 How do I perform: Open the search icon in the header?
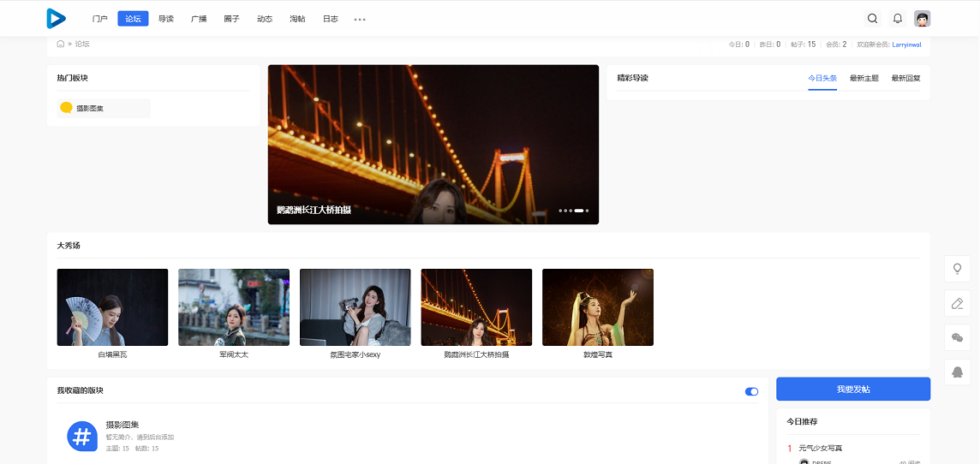point(872,18)
